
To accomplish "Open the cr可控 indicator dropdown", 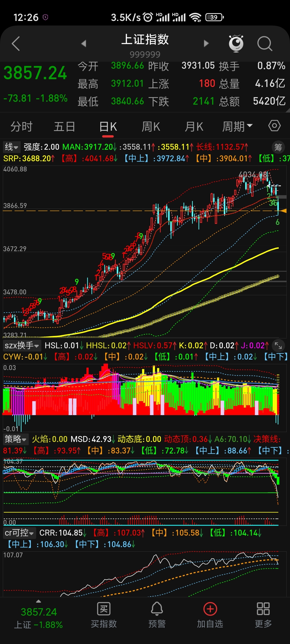I will [x=19, y=533].
